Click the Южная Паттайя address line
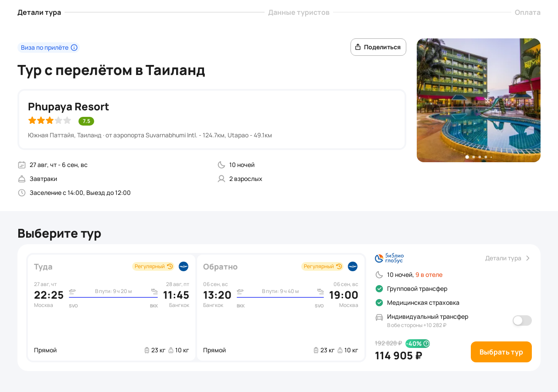The height and width of the screenshot is (392, 558). click(150, 135)
